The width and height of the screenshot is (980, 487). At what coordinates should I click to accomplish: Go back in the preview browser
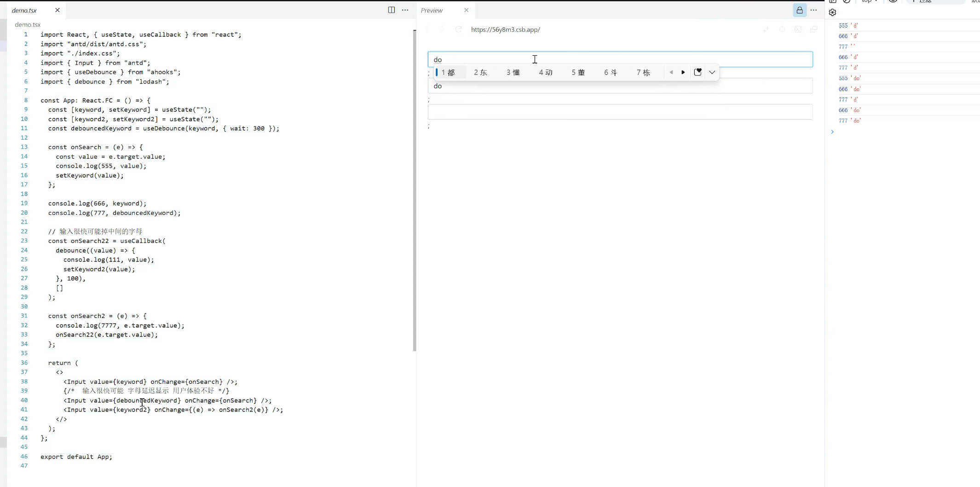[x=427, y=29]
